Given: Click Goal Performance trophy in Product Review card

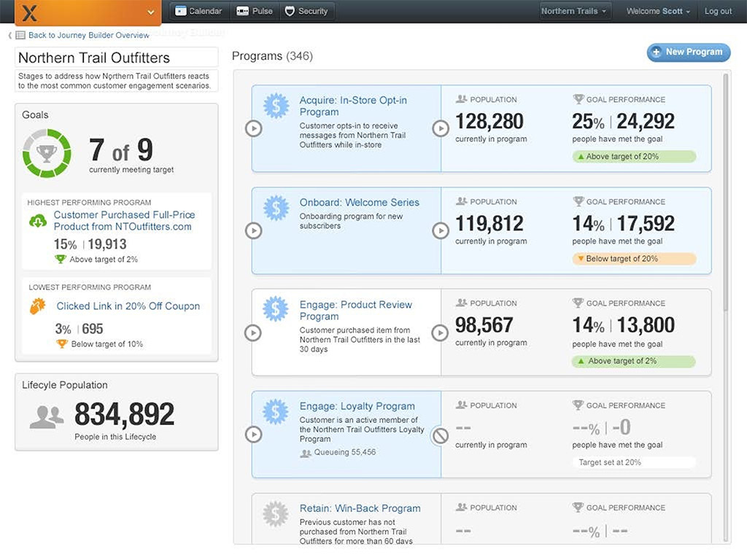Looking at the screenshot, I should coord(578,303).
